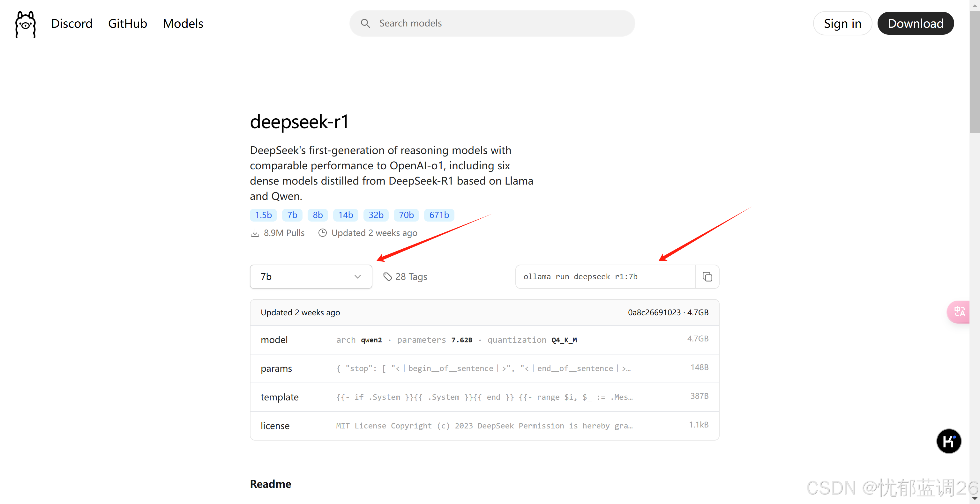Click the dropdown chevron arrow
The width and height of the screenshot is (980, 504).
(x=357, y=277)
